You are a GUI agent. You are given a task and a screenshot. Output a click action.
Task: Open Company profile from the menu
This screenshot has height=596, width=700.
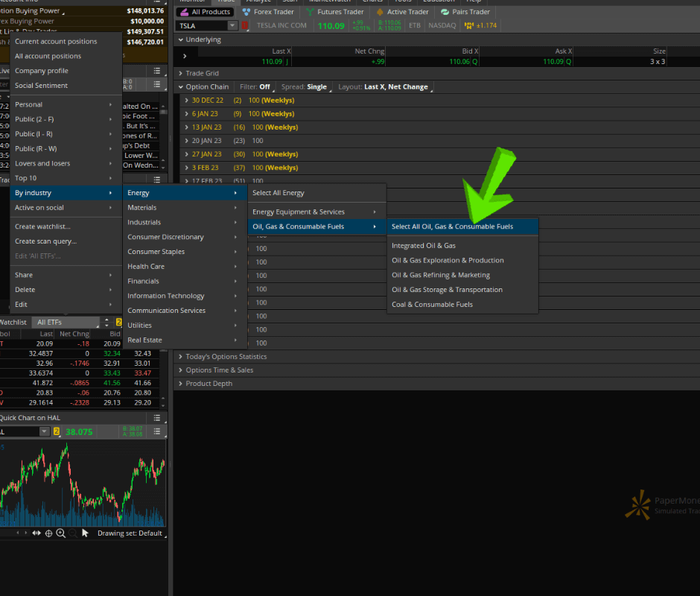coord(66,71)
